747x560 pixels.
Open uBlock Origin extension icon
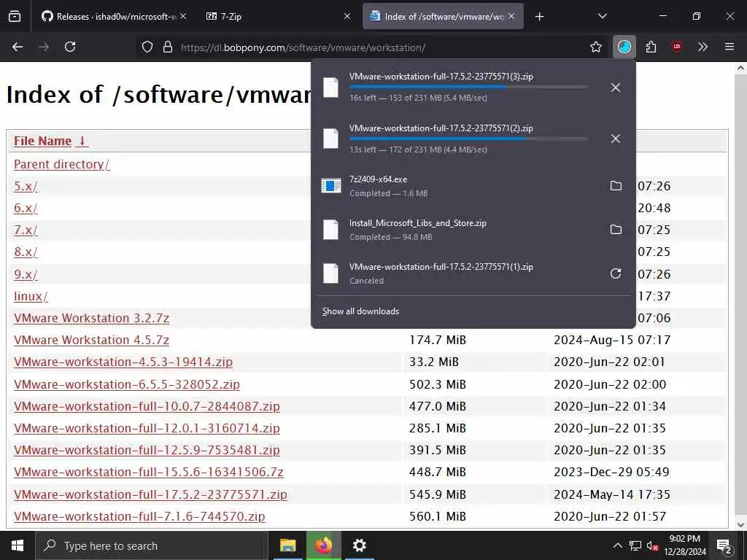point(677,47)
